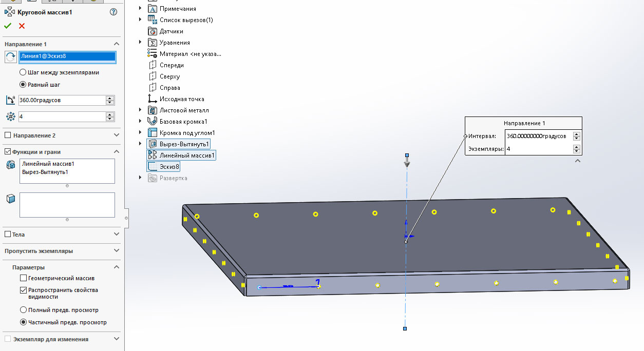Select Исходная точка in the feature tree

point(182,99)
